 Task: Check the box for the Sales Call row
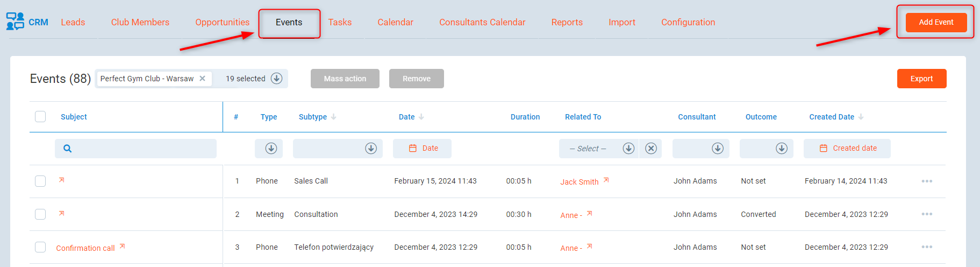(x=40, y=181)
